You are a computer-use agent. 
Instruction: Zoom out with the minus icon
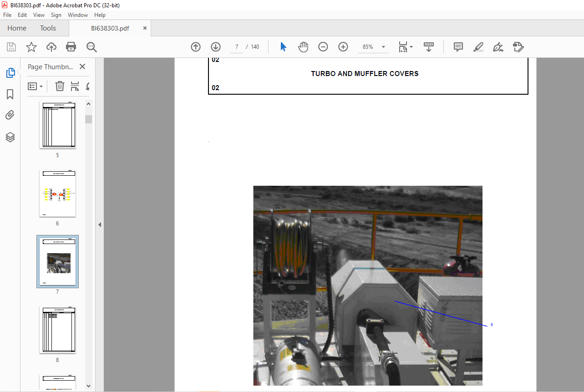pos(323,47)
